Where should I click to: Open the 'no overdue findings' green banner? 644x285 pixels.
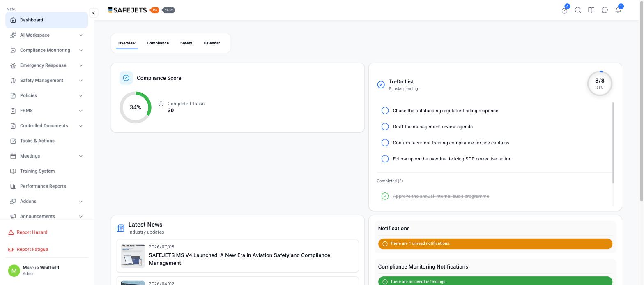click(495, 281)
